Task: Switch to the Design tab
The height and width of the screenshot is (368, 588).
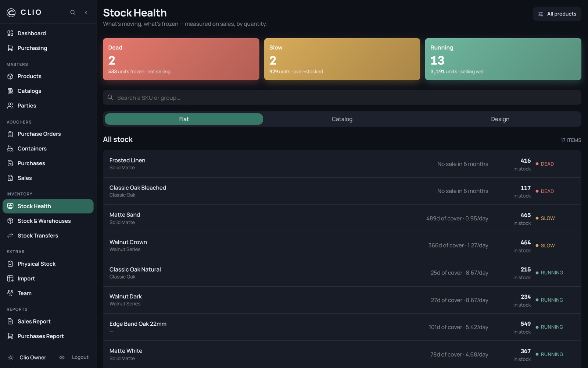Action: coord(500,119)
